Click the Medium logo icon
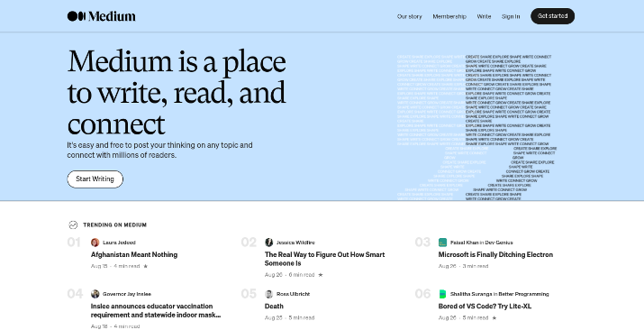The width and height of the screenshot is (644, 330). [77, 16]
